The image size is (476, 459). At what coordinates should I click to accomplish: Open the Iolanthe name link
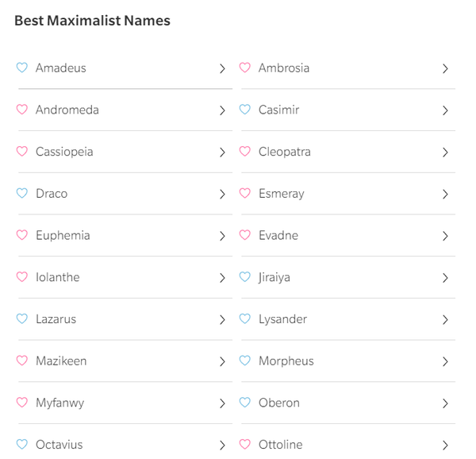click(57, 277)
